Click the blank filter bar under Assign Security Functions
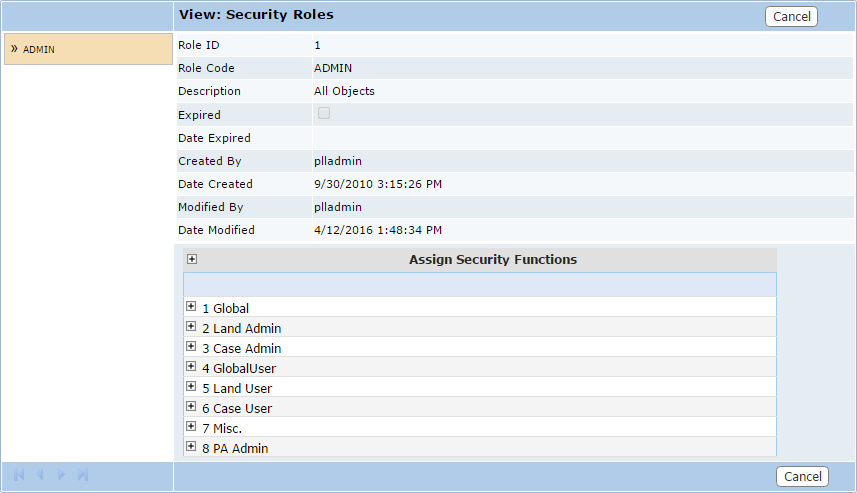The height and width of the screenshot is (493, 857). 480,285
